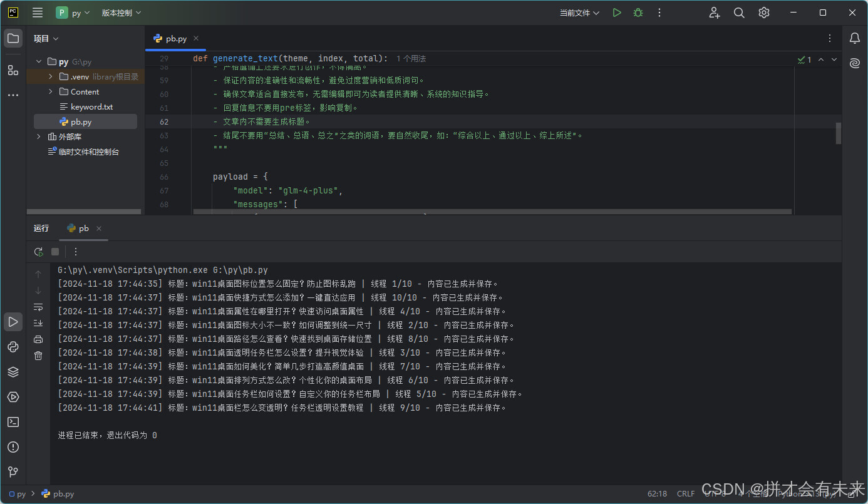Click the 62:18 caret position indicator

(x=657, y=494)
